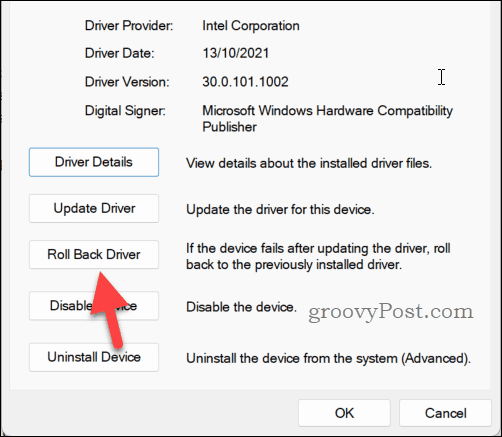Click the driver version 30.0.101.1002
502x437 pixels.
(x=245, y=82)
